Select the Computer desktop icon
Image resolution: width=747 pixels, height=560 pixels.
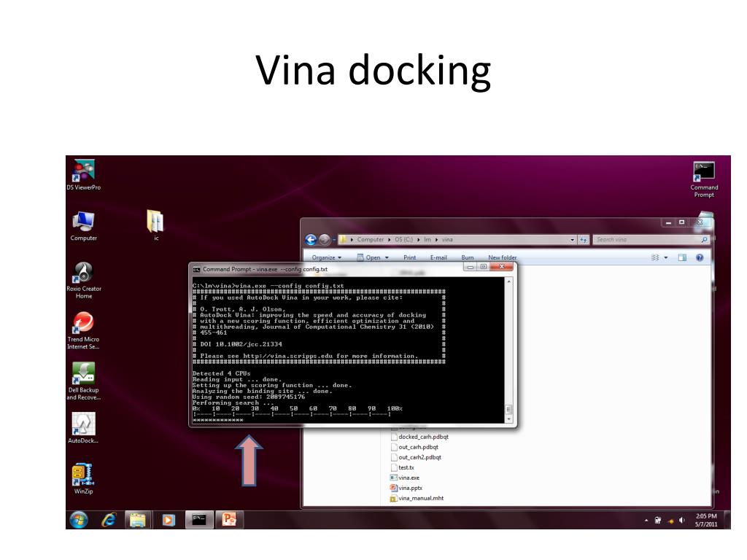[x=84, y=226]
